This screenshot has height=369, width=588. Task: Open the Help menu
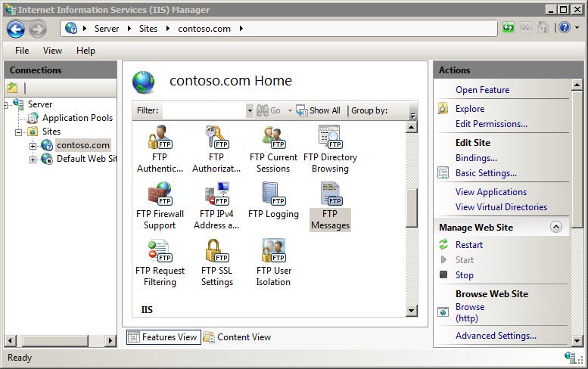point(86,51)
